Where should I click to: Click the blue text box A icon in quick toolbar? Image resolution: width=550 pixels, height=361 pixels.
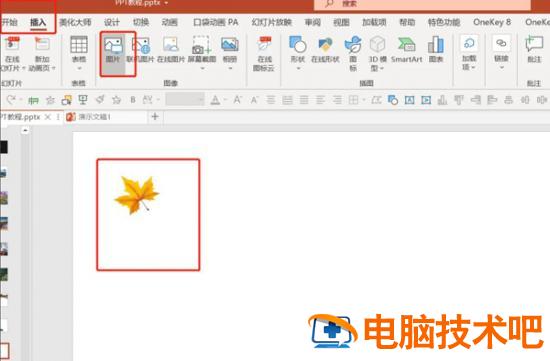point(409,100)
